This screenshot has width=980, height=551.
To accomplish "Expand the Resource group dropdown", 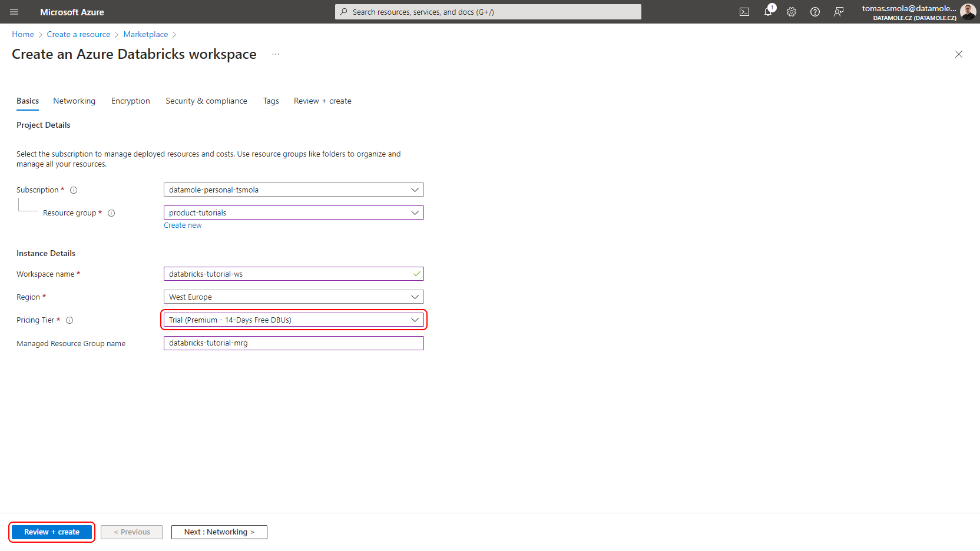I will coord(294,213).
